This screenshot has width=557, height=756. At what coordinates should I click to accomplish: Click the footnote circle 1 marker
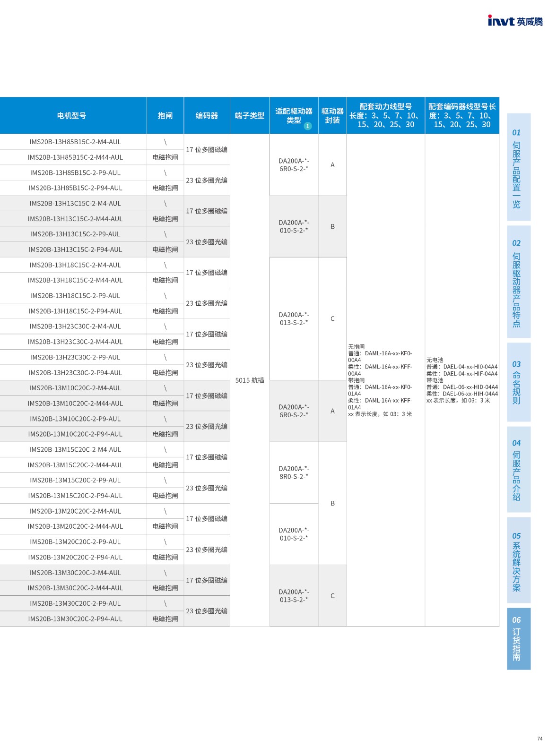[x=308, y=126]
